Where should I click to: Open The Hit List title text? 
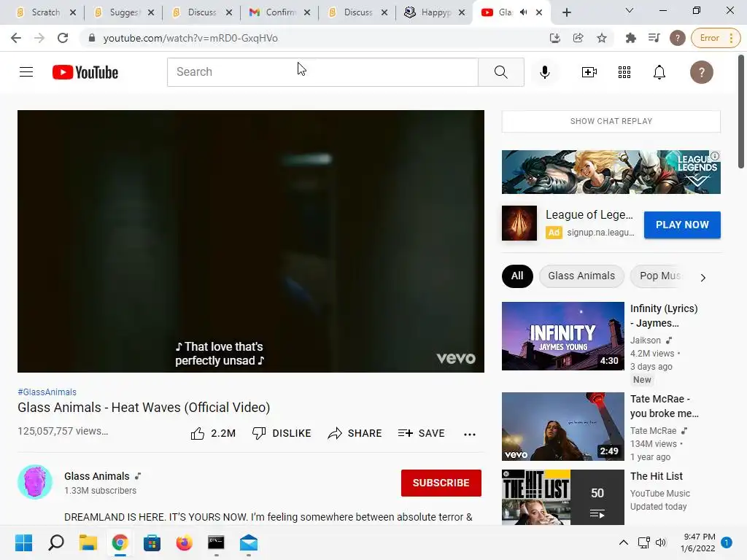click(x=657, y=476)
